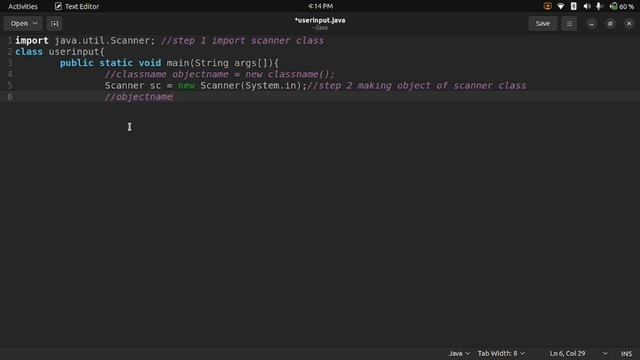Click the microphone tray icon
The height and width of the screenshot is (360, 640).
tap(599, 6)
